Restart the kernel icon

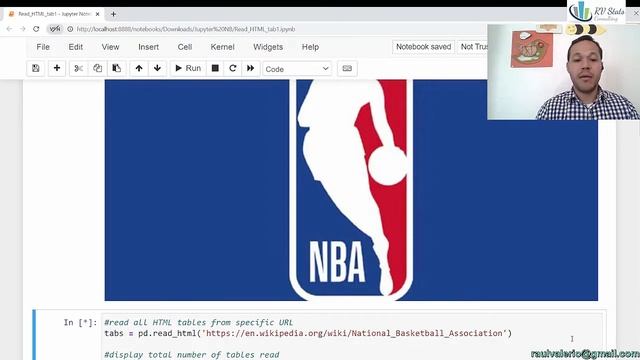[x=233, y=68]
